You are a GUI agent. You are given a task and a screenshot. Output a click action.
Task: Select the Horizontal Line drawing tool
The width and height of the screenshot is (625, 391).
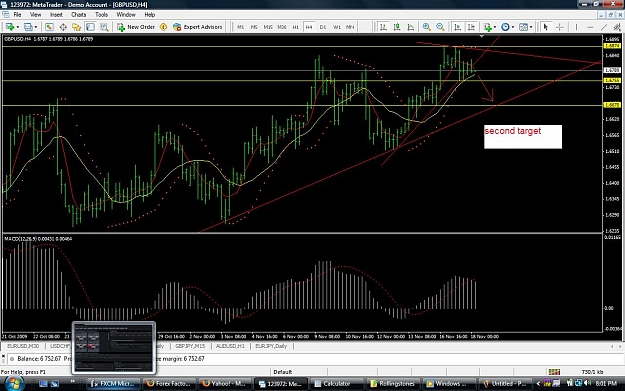point(590,27)
